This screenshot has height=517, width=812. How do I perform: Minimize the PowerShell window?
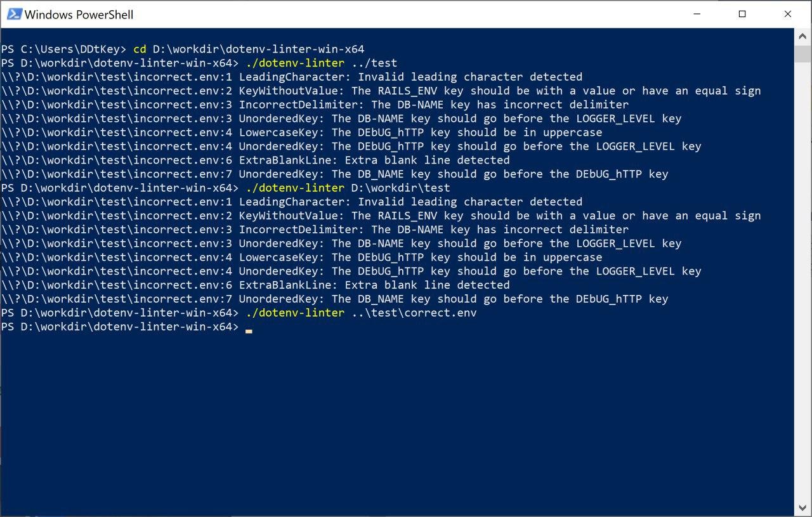pos(696,14)
